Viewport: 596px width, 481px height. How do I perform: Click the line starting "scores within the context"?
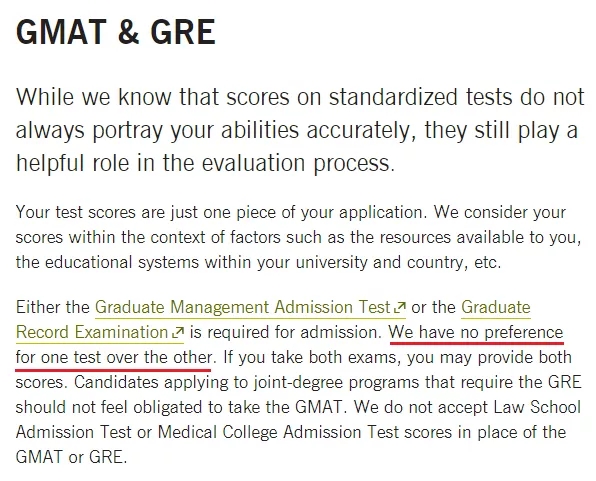299,237
